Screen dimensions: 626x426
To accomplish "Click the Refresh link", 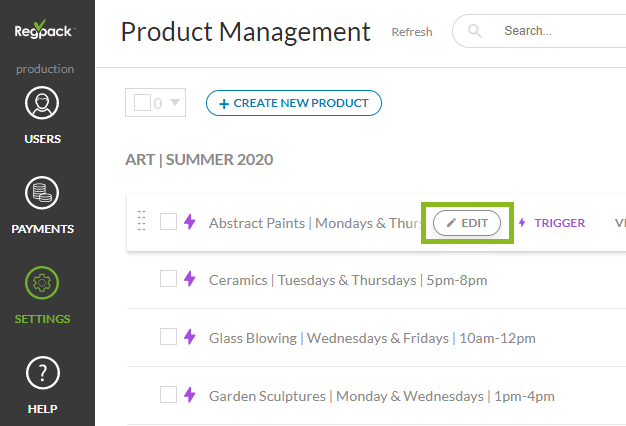I will [412, 32].
